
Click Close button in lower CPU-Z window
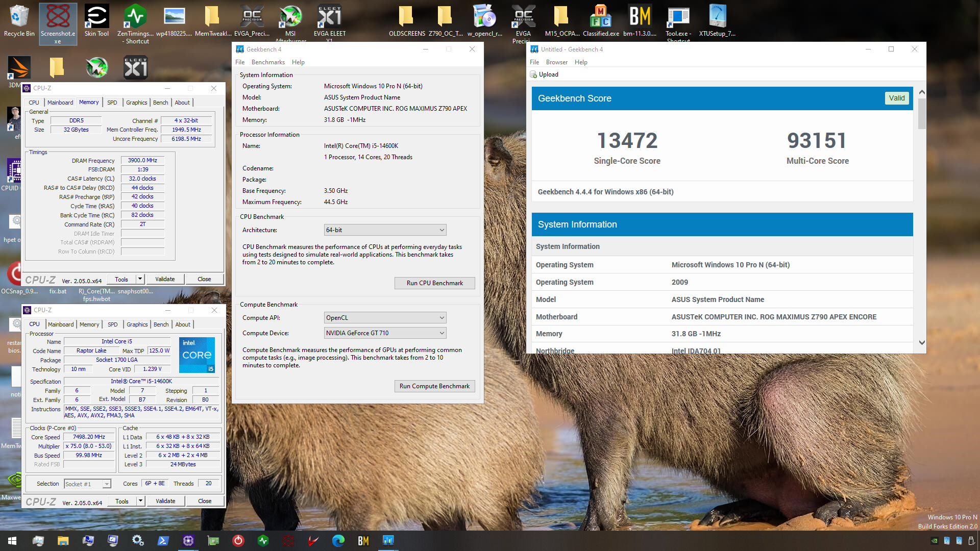coord(205,501)
